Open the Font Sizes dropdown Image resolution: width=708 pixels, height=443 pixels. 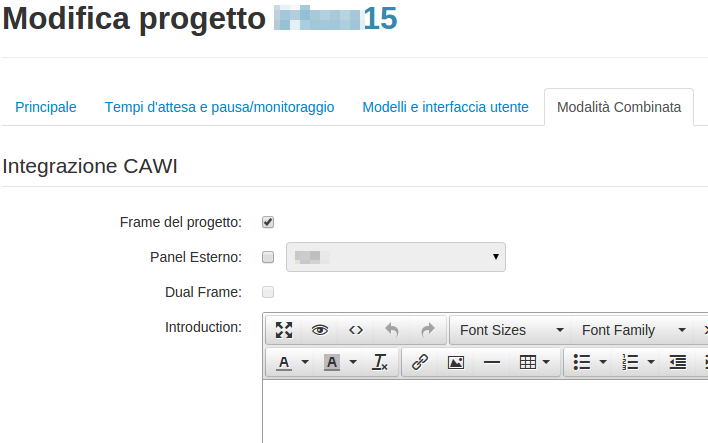tap(511, 330)
